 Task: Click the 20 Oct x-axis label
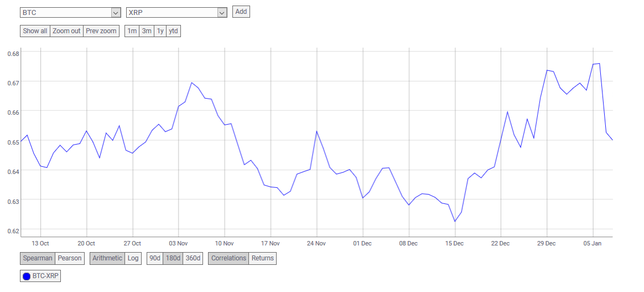(x=86, y=243)
